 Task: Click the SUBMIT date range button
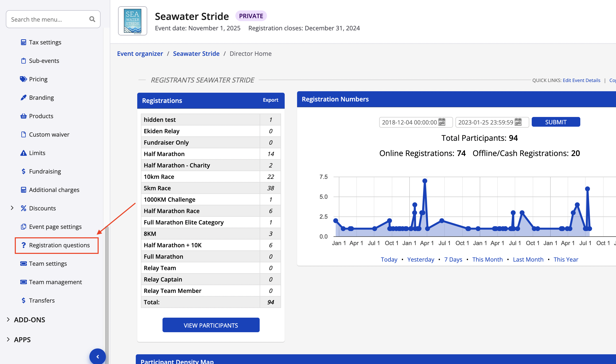tap(556, 122)
